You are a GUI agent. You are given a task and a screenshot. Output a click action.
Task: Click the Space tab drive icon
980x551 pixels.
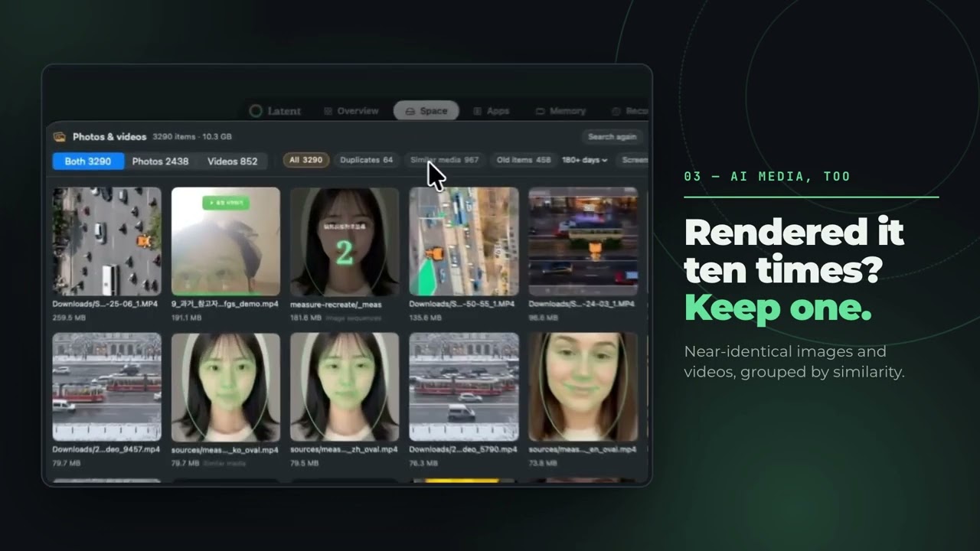tap(410, 111)
